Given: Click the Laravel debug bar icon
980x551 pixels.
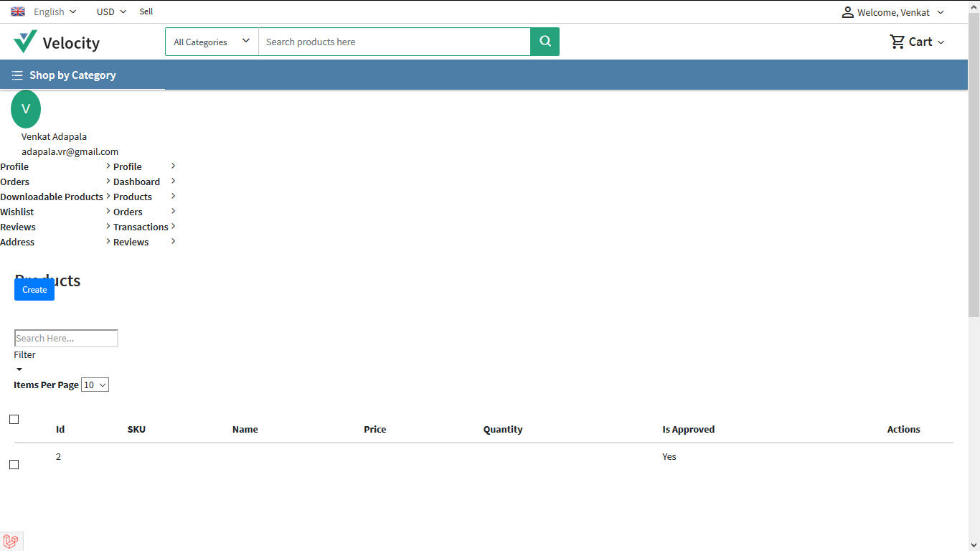Looking at the screenshot, I should pos(11,542).
